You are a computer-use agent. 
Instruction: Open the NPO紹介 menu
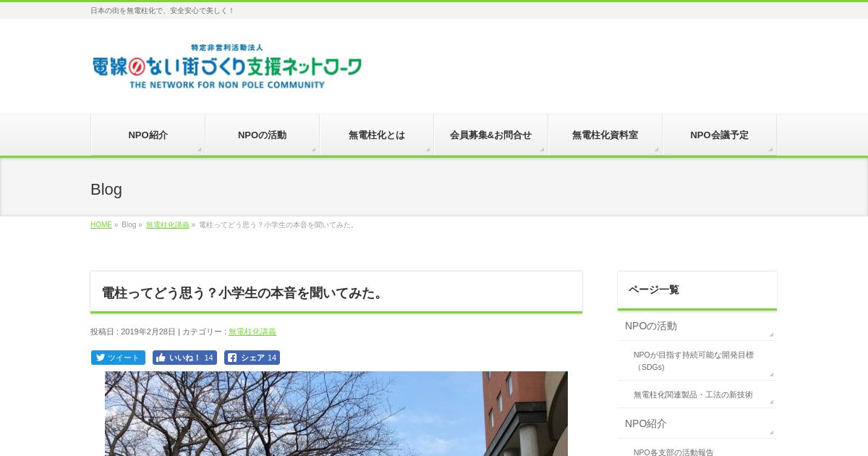(x=148, y=135)
